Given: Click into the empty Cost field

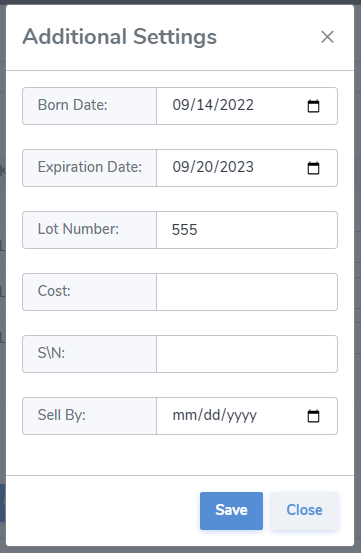Looking at the screenshot, I should (x=247, y=292).
